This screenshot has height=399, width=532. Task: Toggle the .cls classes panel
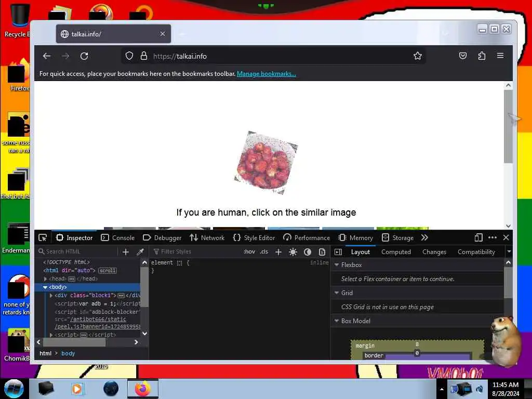[x=264, y=251]
